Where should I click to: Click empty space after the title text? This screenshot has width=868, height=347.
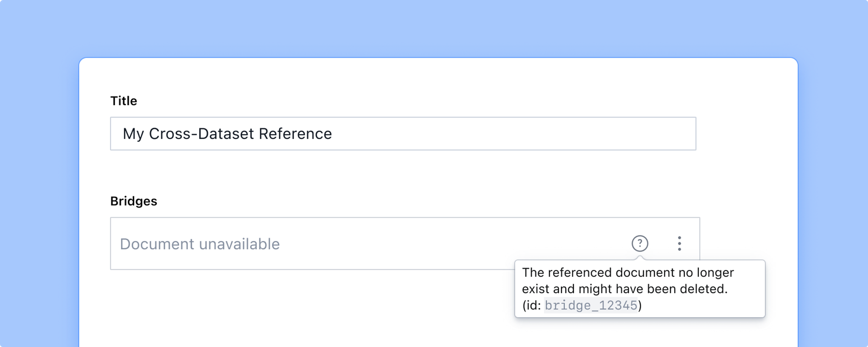pyautogui.click(x=505, y=134)
